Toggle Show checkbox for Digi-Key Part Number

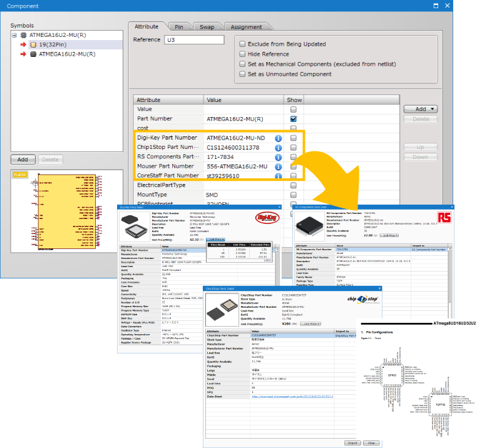point(294,138)
